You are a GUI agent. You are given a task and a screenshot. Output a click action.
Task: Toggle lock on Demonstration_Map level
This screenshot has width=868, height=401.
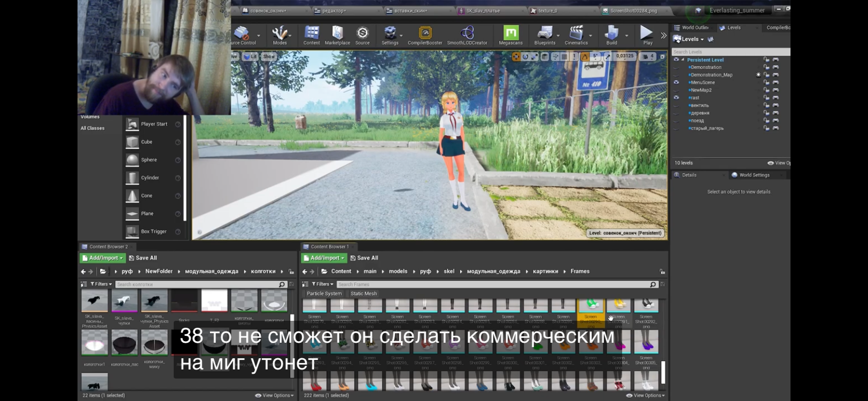pyautogui.click(x=766, y=75)
